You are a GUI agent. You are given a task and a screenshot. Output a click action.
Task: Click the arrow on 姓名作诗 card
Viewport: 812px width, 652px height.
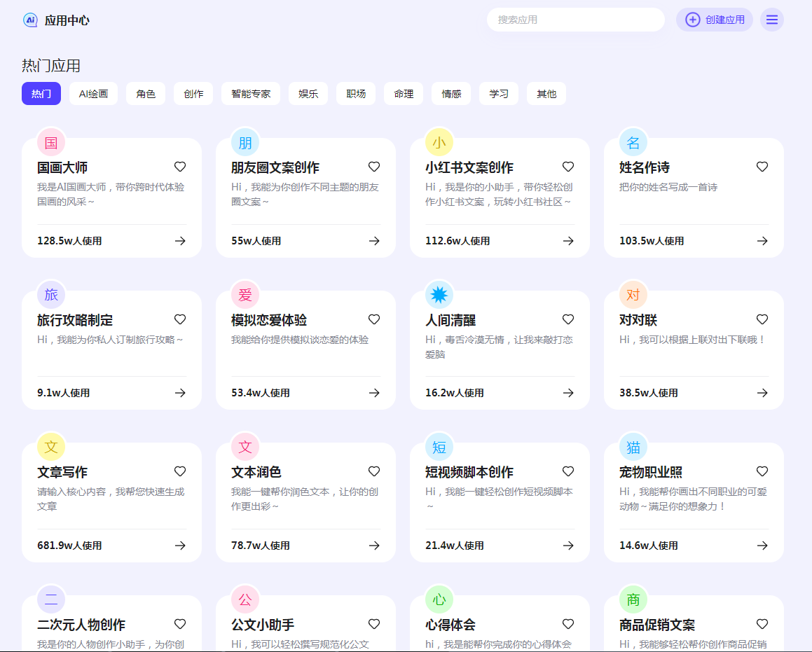pyautogui.click(x=762, y=241)
